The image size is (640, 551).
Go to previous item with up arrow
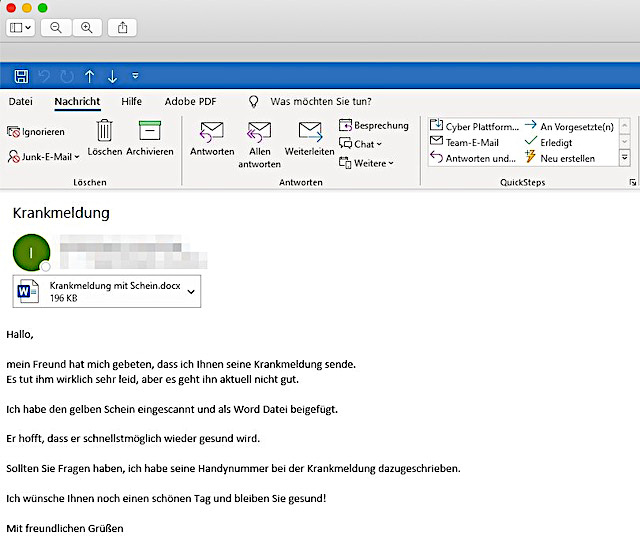(89, 76)
